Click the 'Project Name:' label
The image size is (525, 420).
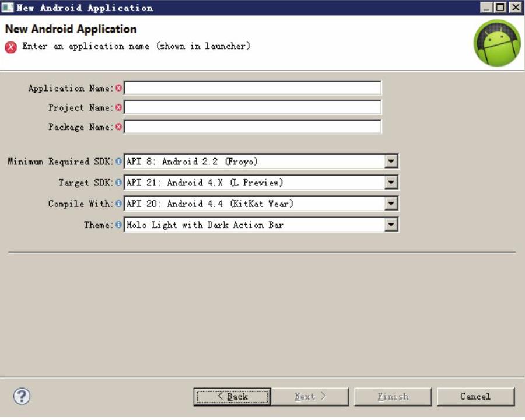pyautogui.click(x=81, y=108)
